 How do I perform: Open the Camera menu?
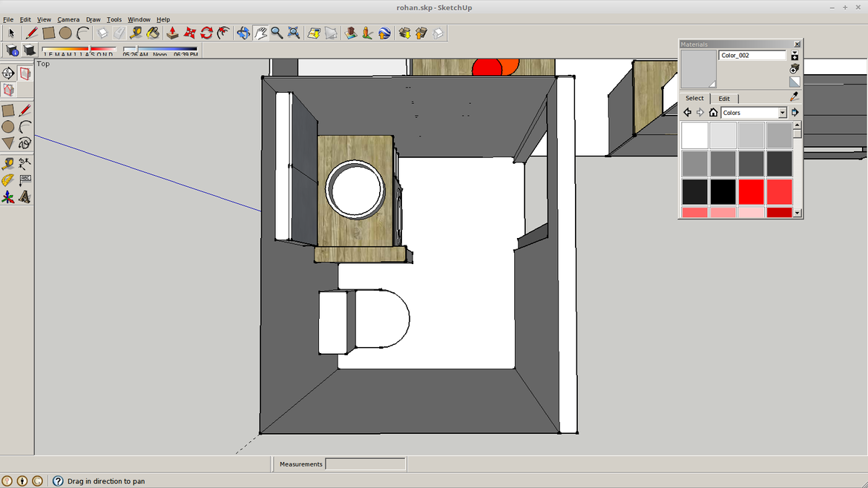point(68,19)
